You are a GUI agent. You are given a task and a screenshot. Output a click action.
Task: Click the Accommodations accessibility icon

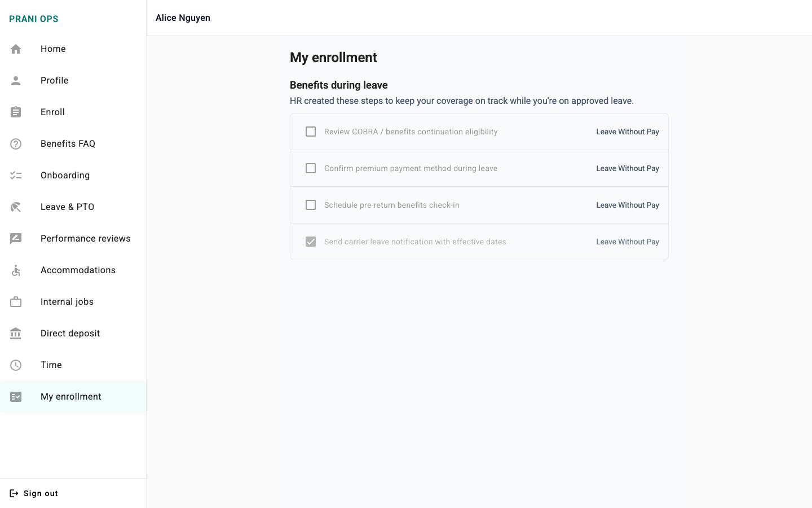point(16,270)
